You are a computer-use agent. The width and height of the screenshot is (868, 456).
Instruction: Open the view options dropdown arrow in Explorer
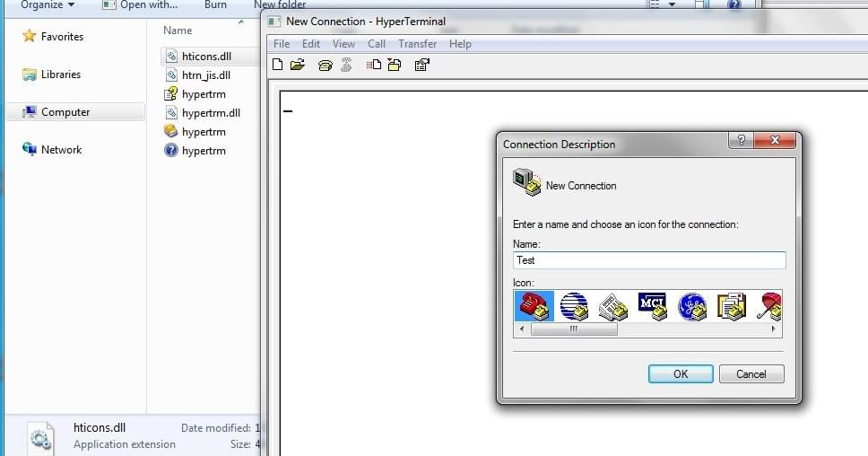(x=672, y=5)
